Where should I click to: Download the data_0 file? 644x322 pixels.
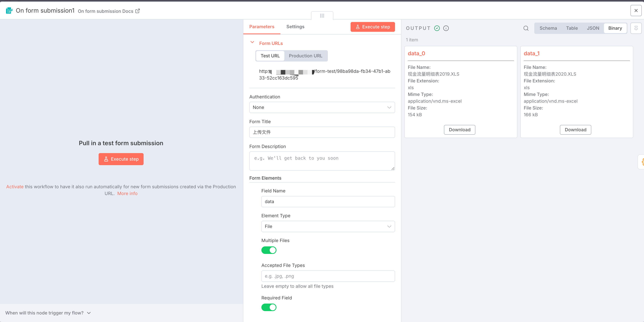click(459, 130)
